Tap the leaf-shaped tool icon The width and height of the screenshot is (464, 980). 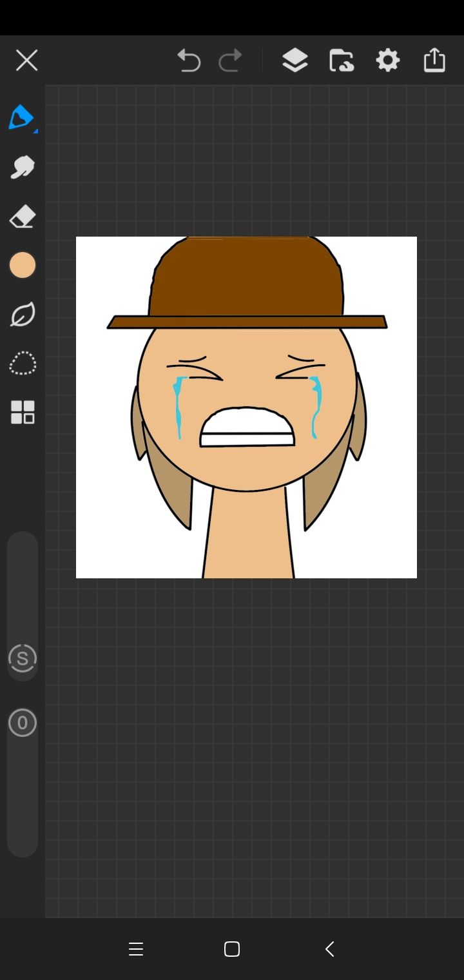click(23, 315)
